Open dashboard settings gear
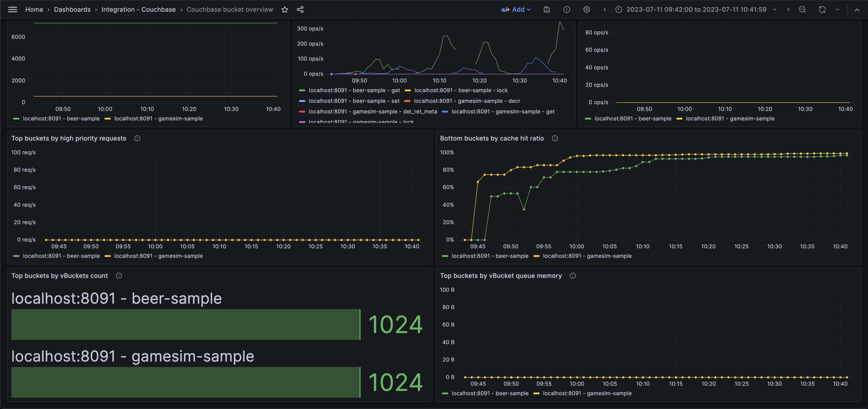 [x=586, y=9]
